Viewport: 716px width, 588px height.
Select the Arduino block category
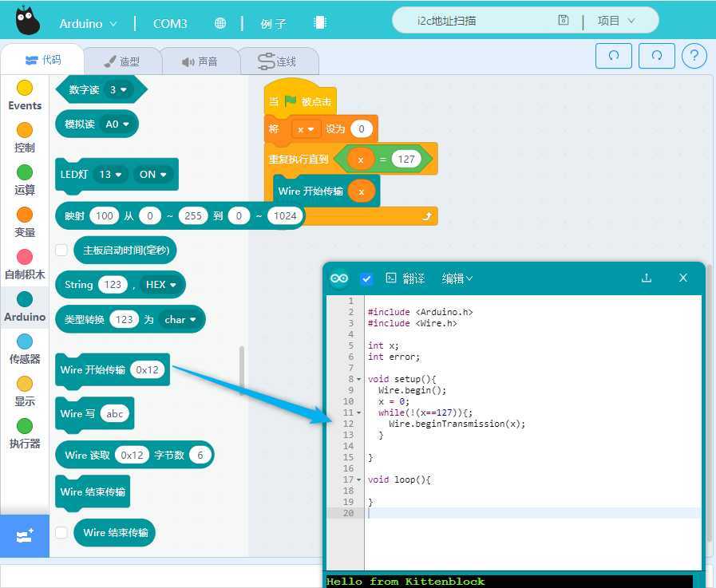[25, 306]
